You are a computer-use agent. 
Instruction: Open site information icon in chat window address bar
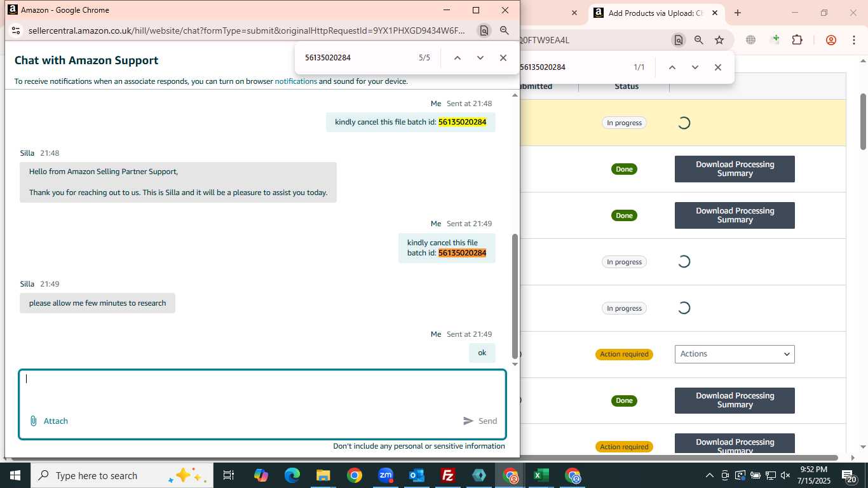point(17,30)
